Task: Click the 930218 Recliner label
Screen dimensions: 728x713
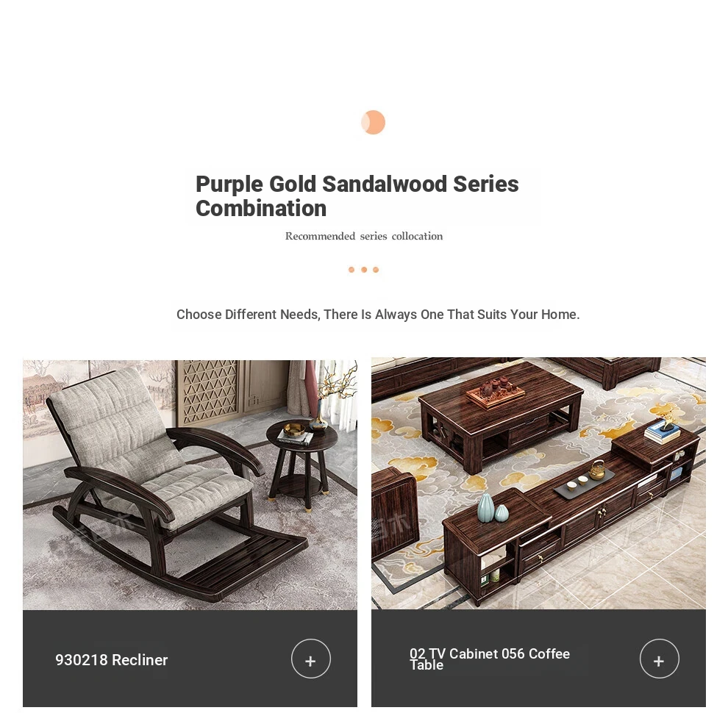Action: coord(112,659)
